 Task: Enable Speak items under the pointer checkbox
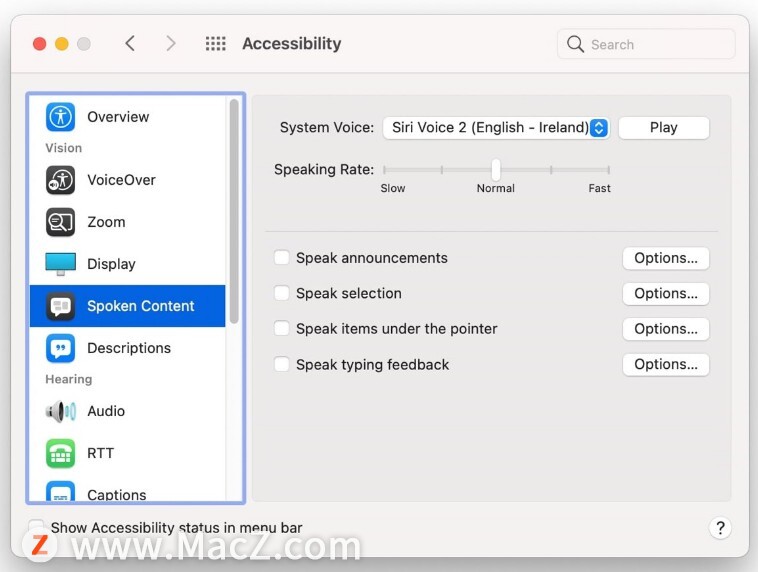coord(282,328)
